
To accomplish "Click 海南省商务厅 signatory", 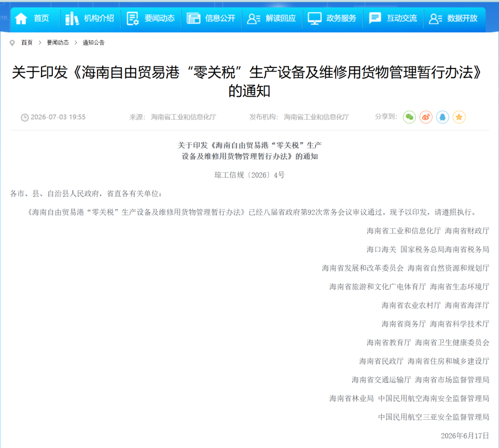I will (403, 324).
